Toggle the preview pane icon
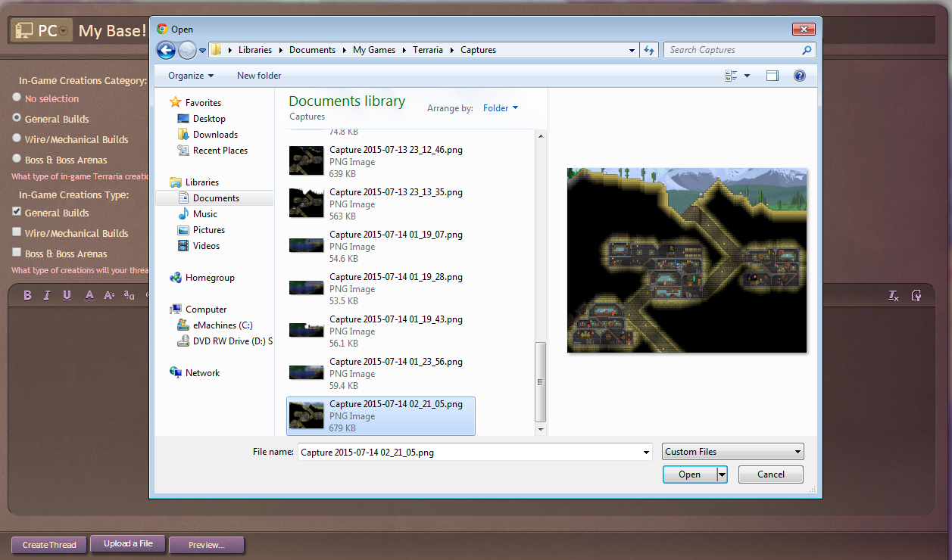Image resolution: width=952 pixels, height=560 pixels. click(x=773, y=76)
